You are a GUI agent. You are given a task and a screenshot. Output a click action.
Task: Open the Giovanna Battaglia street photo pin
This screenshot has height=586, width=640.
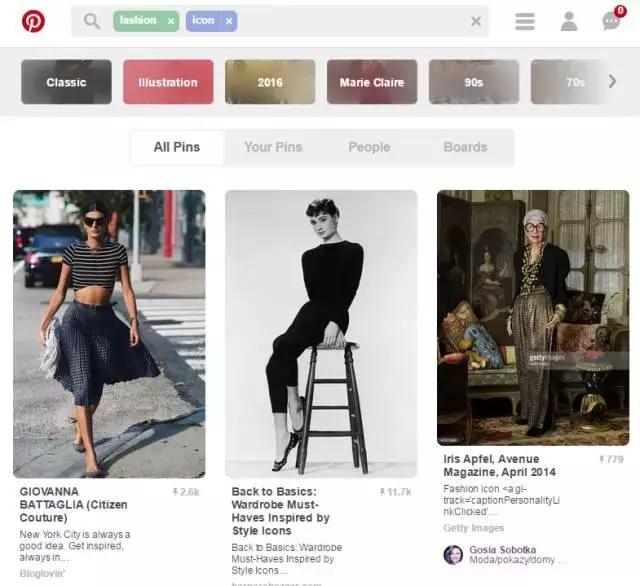click(109, 333)
